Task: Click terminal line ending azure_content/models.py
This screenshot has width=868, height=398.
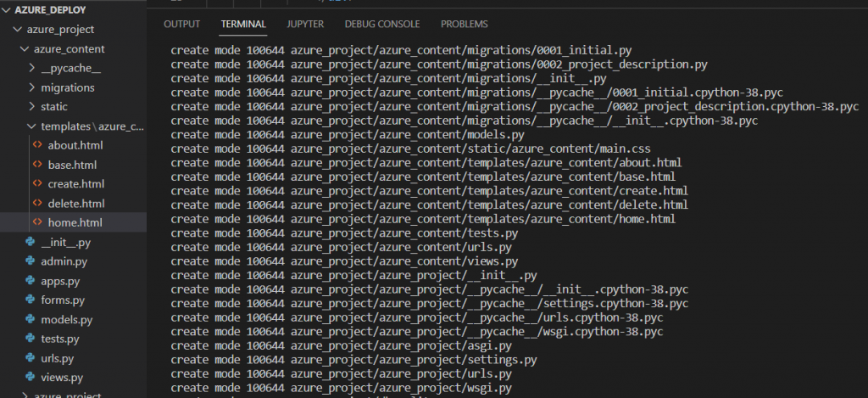Action: 348,135
